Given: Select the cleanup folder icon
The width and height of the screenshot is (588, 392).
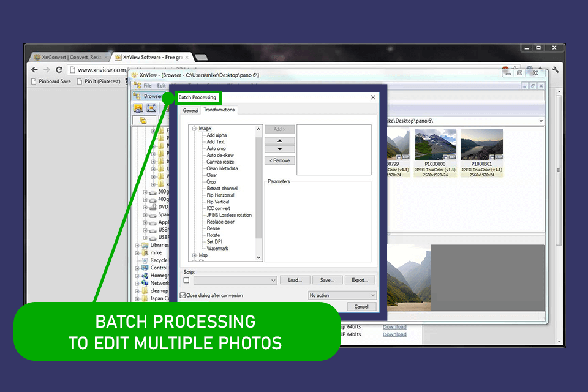Looking at the screenshot, I should coord(145,291).
